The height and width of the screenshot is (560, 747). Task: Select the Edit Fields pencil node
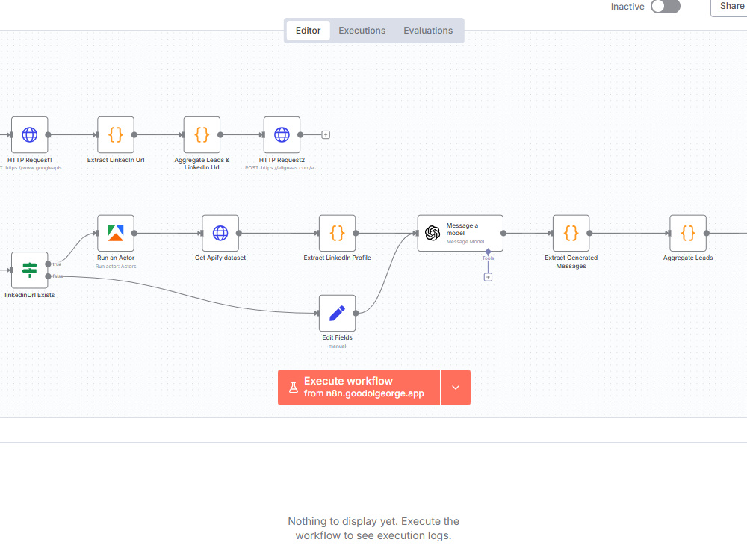338,313
